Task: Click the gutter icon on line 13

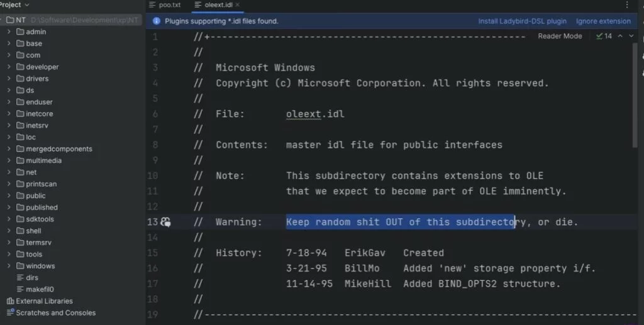Action: coord(165,222)
